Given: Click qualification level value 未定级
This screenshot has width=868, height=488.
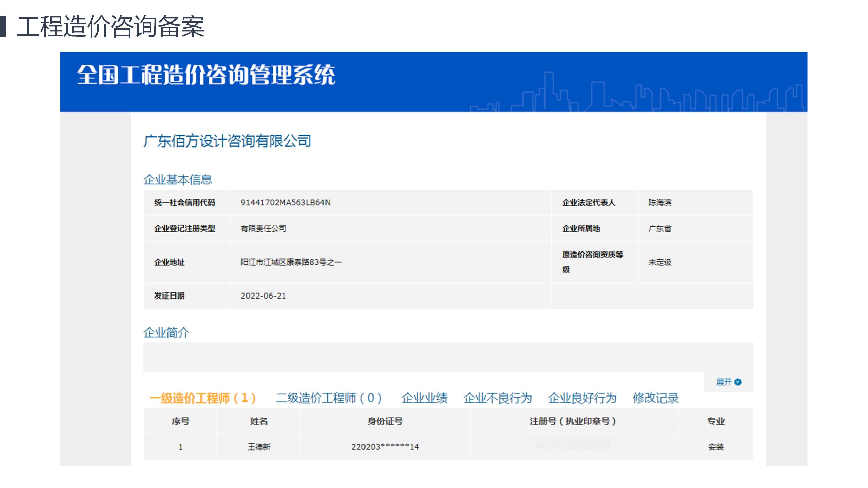Looking at the screenshot, I should pyautogui.click(x=660, y=262).
